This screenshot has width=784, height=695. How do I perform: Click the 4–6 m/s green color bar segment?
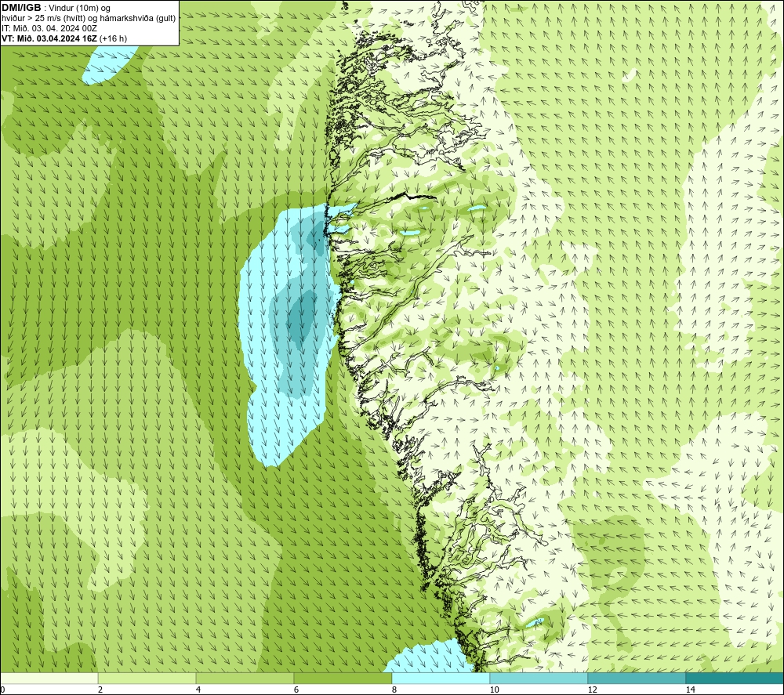point(245,678)
